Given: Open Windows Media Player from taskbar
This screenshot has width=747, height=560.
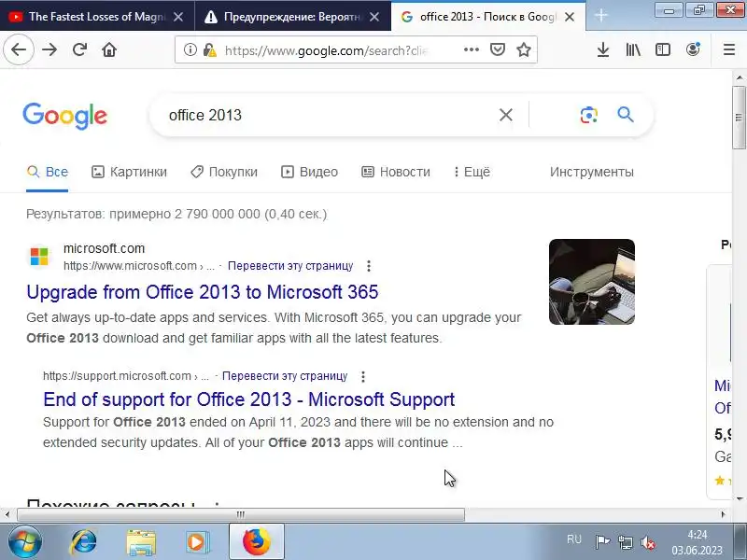Looking at the screenshot, I should (197, 542).
